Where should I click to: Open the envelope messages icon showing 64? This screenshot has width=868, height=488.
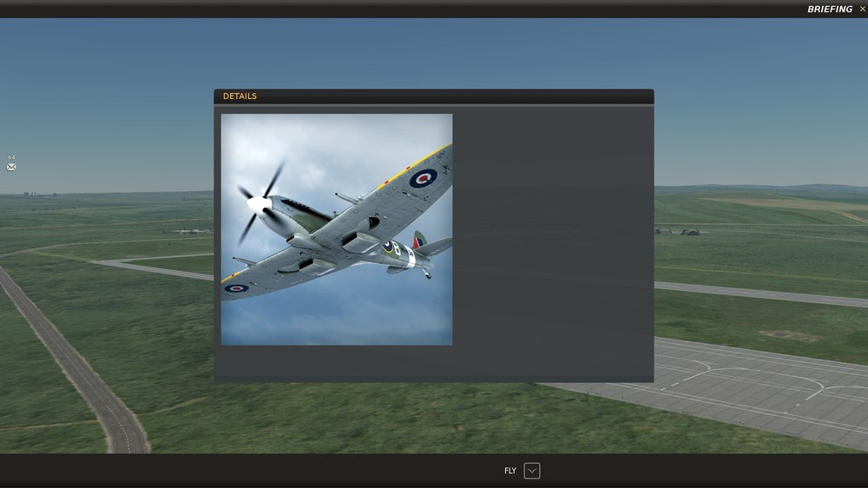11,167
